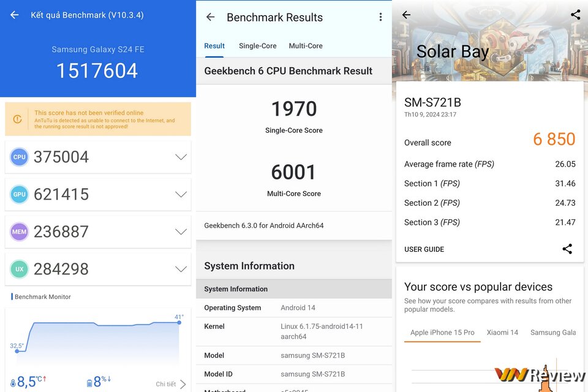Tap the Kernel Linux 6.1.75 row
Viewport: 588px width, 392px height.
[x=294, y=331]
